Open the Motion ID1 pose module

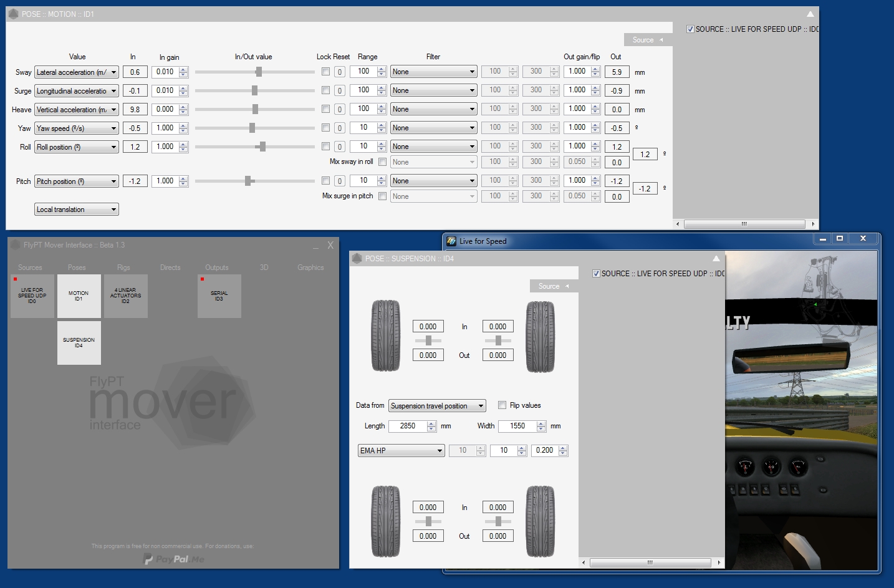79,296
